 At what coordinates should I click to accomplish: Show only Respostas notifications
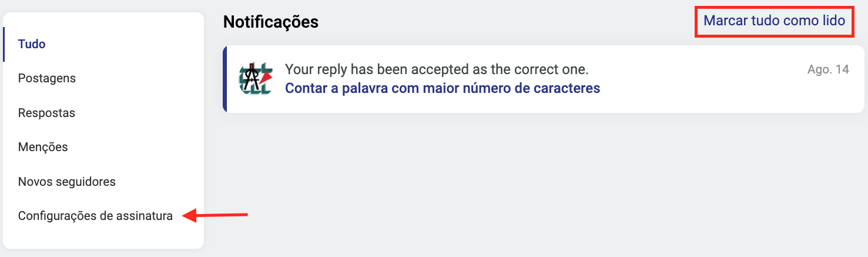click(x=46, y=113)
